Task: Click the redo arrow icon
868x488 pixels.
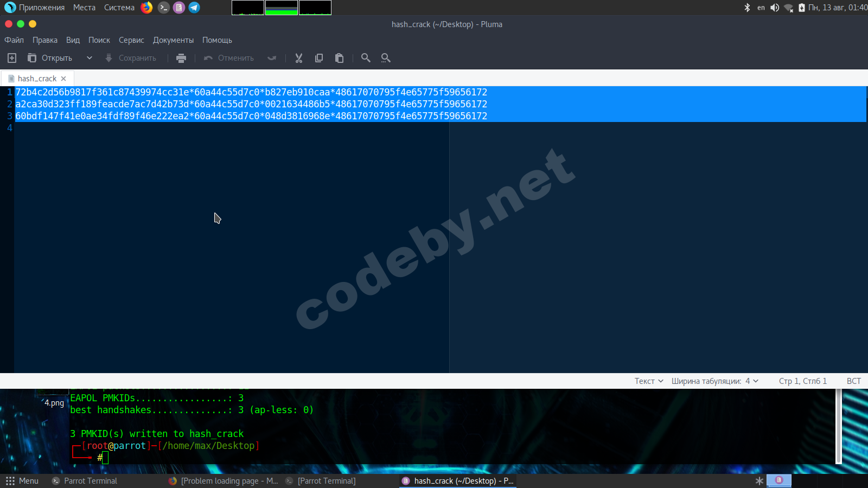Action: click(272, 58)
